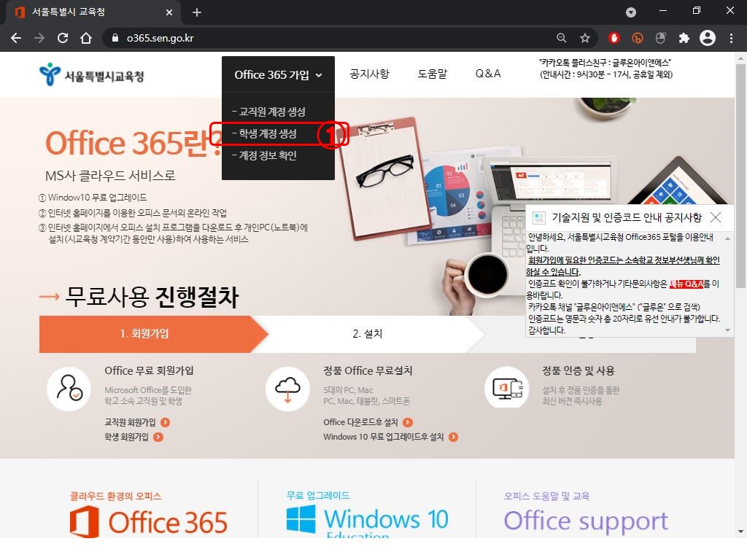The image size is (747, 560).
Task: Click the Office 무료 회원가입 heading
Action: tap(149, 370)
